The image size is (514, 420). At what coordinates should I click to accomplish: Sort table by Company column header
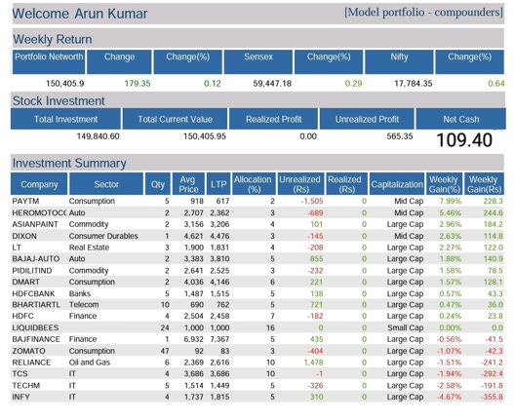pos(39,184)
